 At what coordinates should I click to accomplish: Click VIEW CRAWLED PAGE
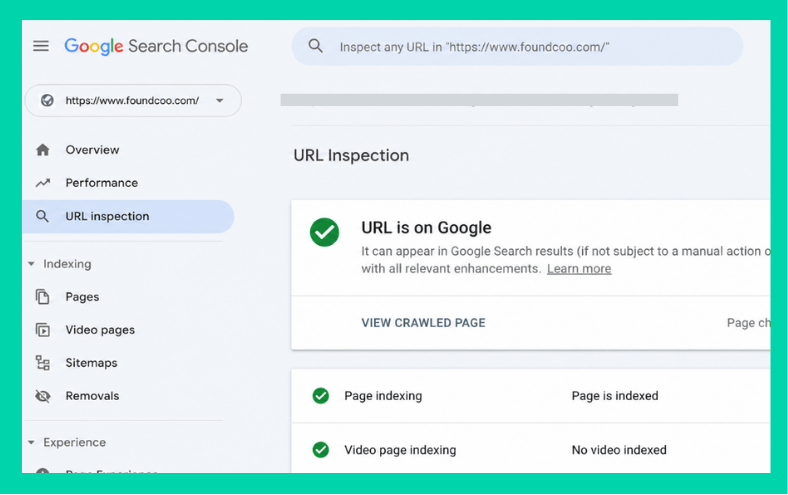(x=423, y=323)
